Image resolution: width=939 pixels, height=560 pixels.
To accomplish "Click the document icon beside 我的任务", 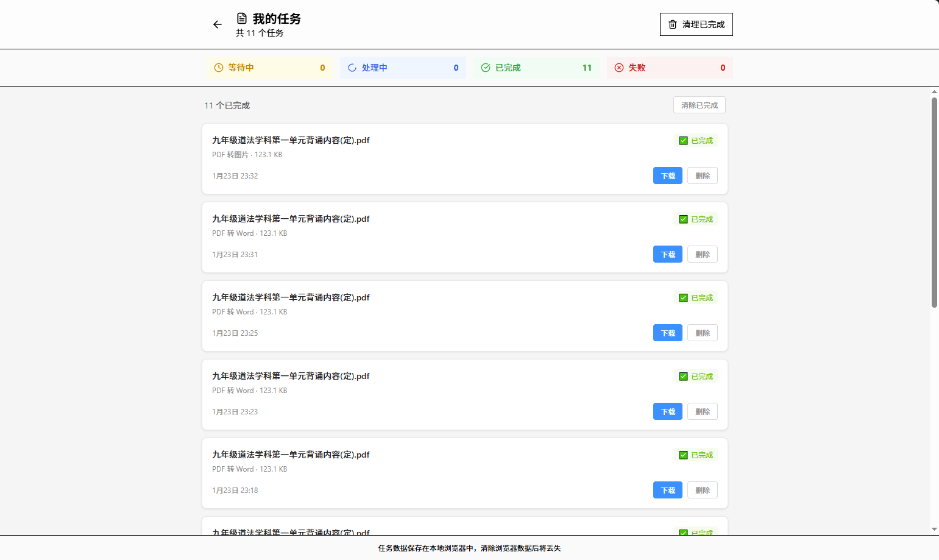I will (242, 18).
